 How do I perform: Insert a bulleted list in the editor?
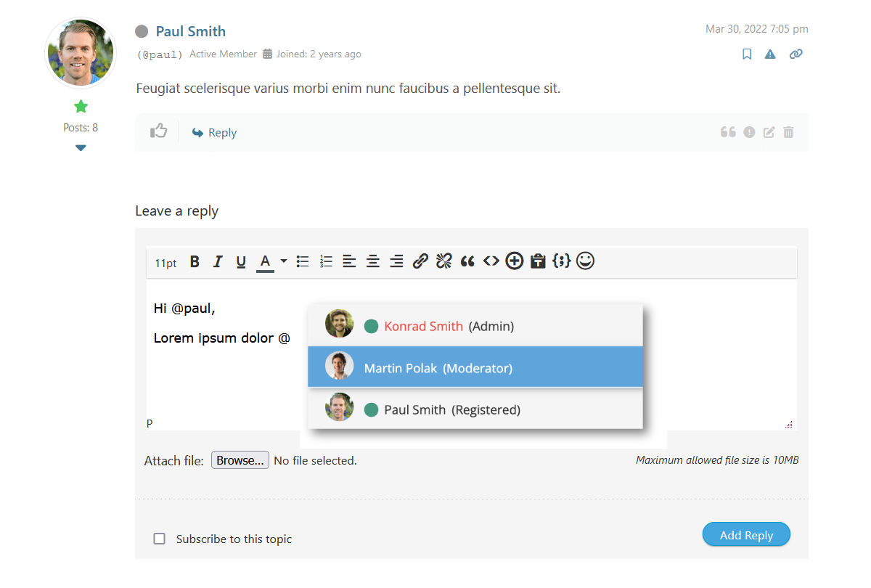[x=303, y=261]
